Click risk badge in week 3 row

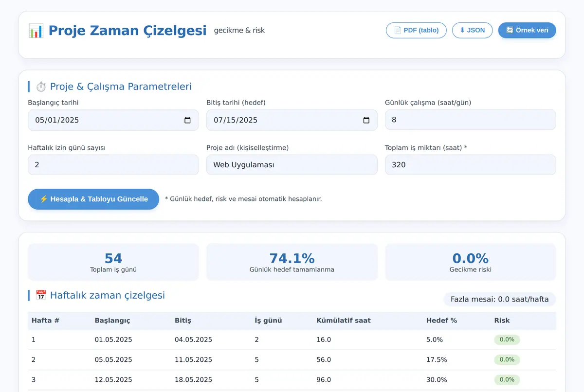[507, 379]
